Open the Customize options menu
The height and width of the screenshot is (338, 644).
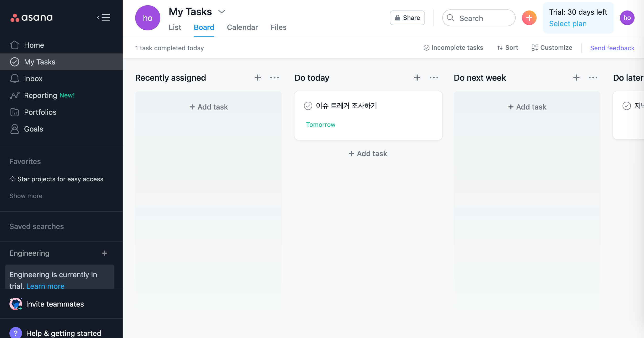(552, 48)
